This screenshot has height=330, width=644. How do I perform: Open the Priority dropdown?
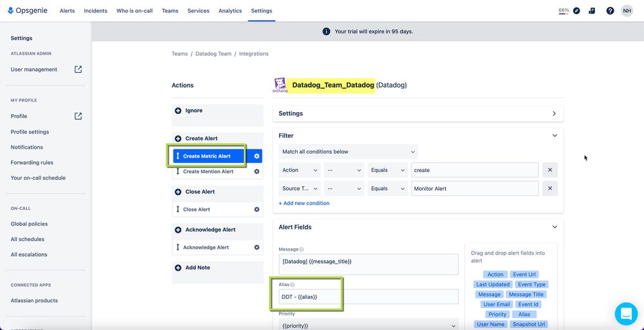pyautogui.click(x=368, y=325)
